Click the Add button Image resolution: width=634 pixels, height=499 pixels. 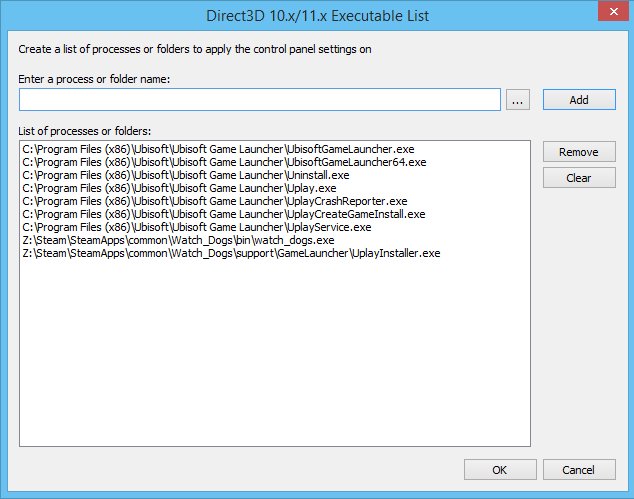[579, 100]
